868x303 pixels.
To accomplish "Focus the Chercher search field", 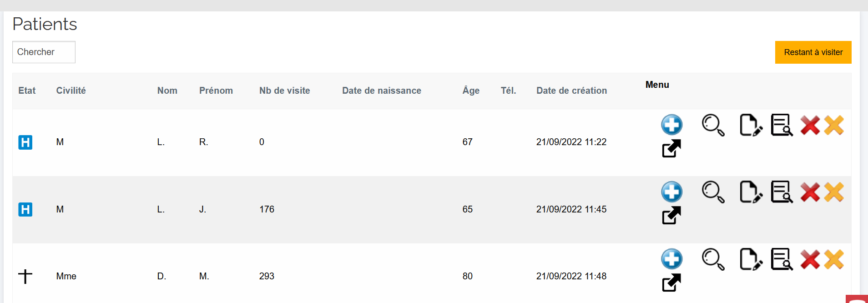I will (x=44, y=52).
